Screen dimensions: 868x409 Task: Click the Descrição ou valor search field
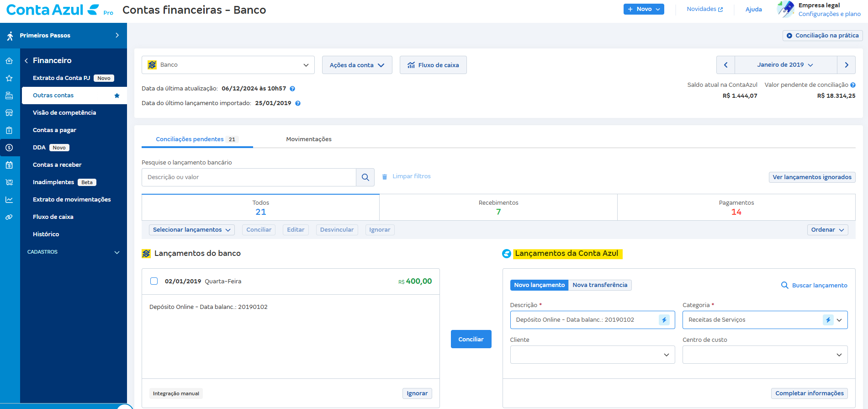click(249, 177)
